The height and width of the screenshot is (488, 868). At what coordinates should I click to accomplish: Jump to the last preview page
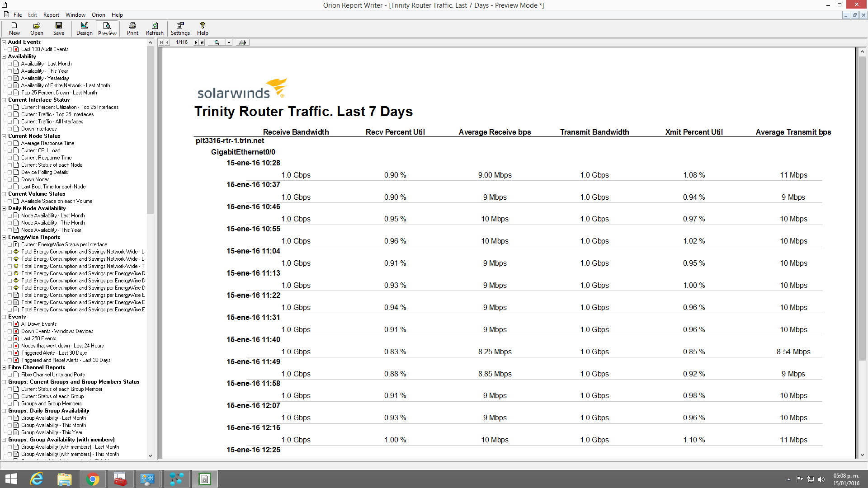(x=202, y=42)
